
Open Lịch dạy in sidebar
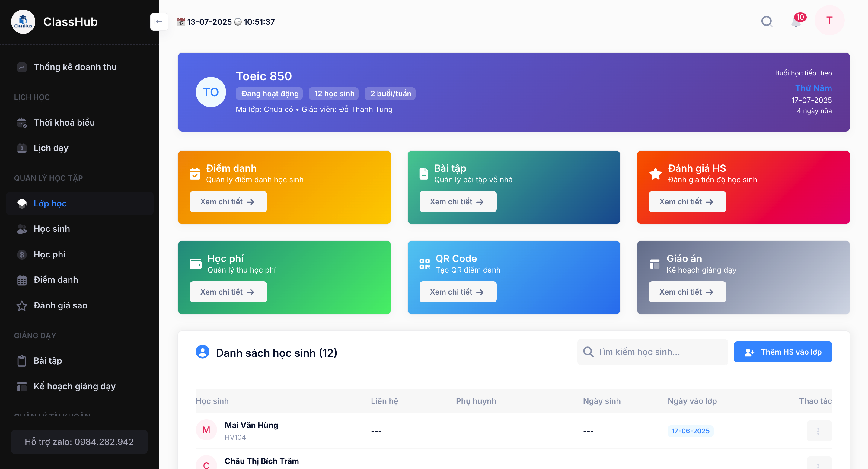tap(51, 148)
